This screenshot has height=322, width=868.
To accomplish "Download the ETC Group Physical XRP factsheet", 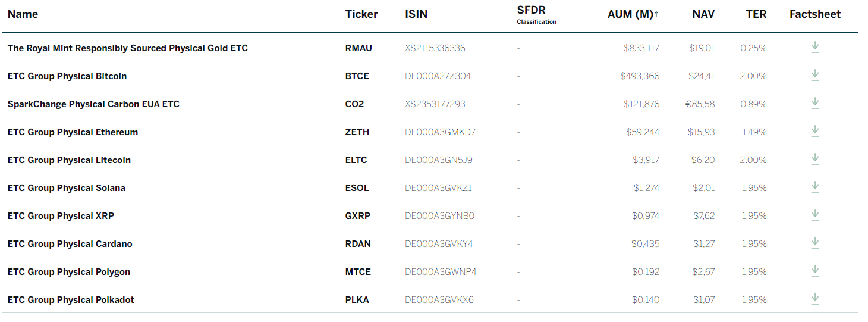I will (x=815, y=215).
